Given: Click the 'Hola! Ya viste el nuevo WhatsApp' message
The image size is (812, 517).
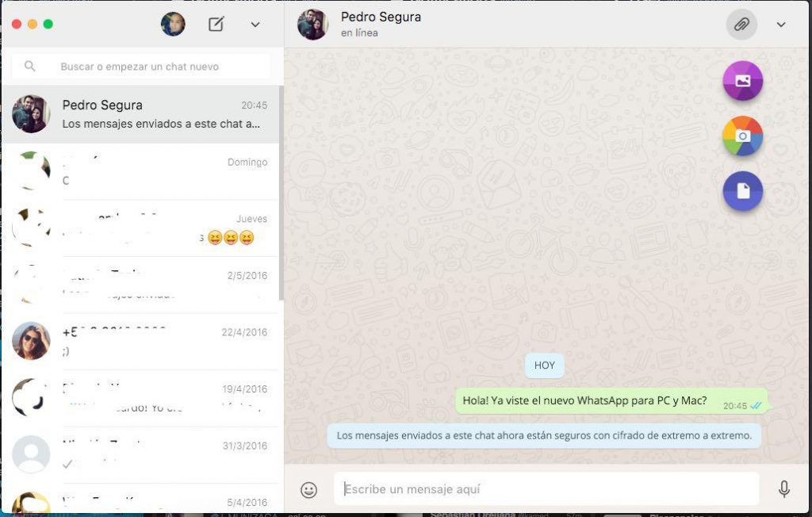Looking at the screenshot, I should coord(611,401).
